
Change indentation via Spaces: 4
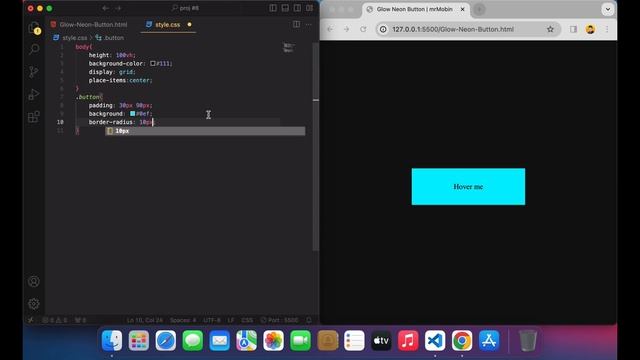pyautogui.click(x=183, y=320)
